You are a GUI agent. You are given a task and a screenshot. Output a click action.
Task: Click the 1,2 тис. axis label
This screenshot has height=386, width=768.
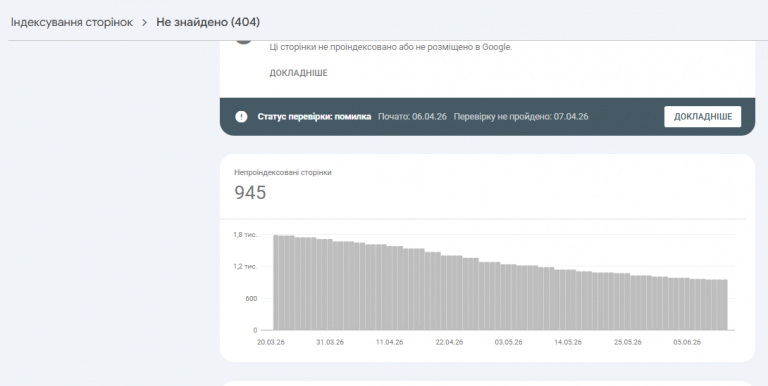[x=245, y=266]
